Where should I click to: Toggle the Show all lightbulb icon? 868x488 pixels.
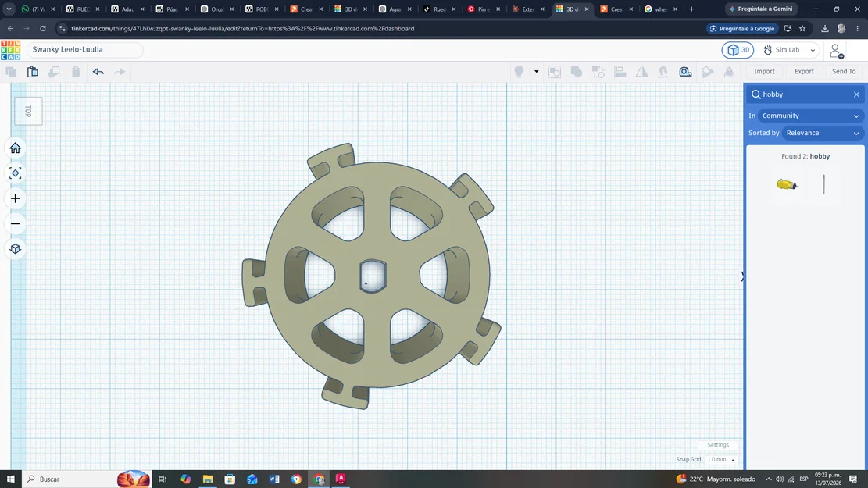point(519,71)
